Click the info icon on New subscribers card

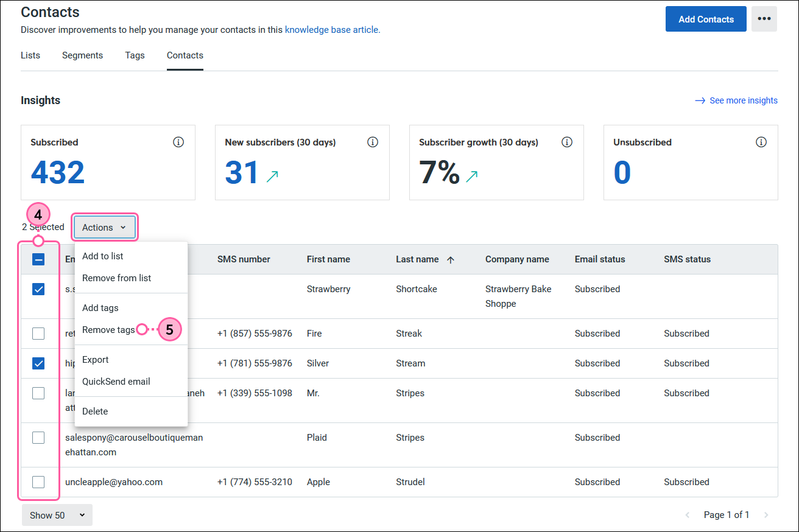coord(373,142)
